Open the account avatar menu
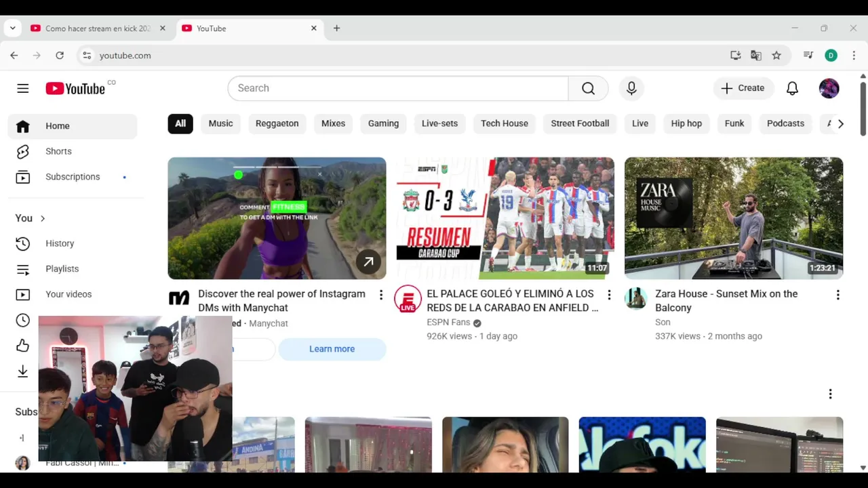868x488 pixels. 829,88
